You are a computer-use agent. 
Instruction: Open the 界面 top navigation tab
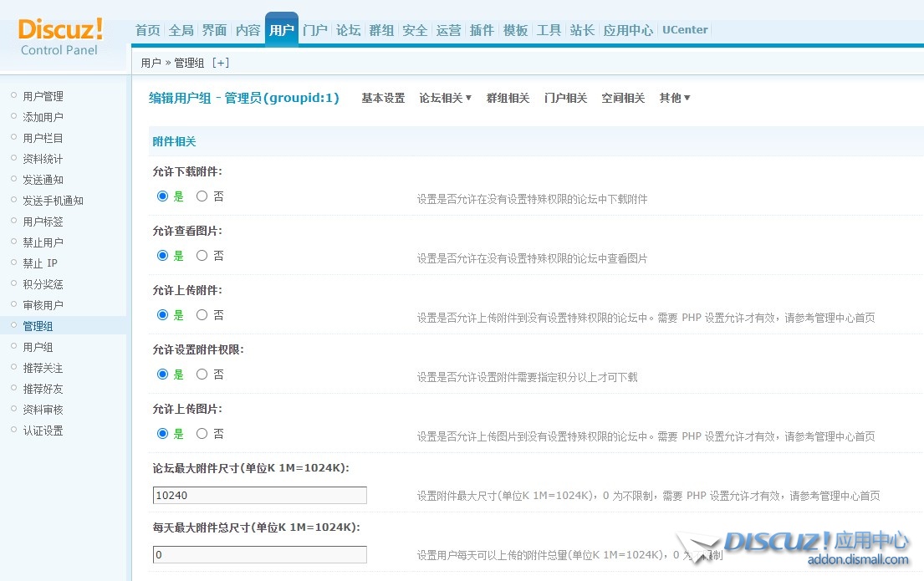coord(215,30)
